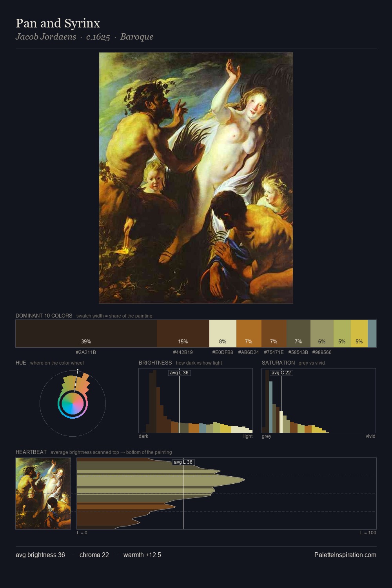The image size is (392, 588).
Task: Select the 15% dark brown swatch
Action: pos(183,334)
